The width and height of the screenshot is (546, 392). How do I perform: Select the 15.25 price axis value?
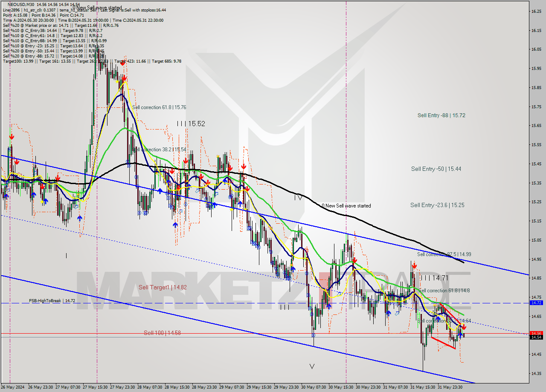point(537,202)
